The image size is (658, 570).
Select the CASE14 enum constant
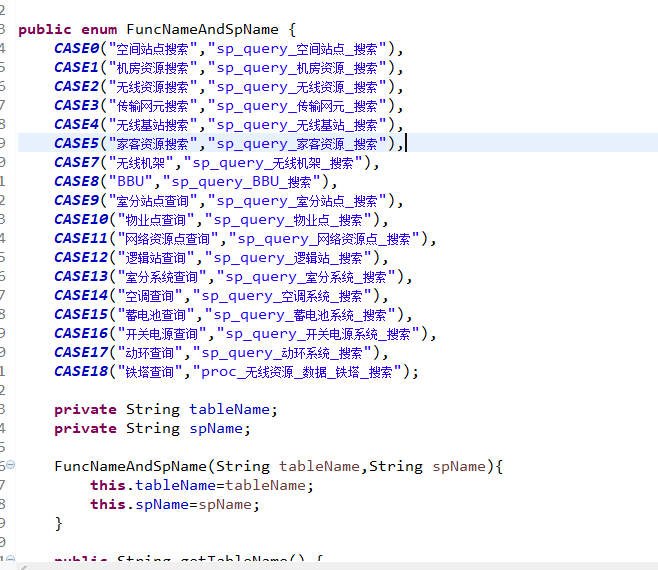click(x=81, y=295)
